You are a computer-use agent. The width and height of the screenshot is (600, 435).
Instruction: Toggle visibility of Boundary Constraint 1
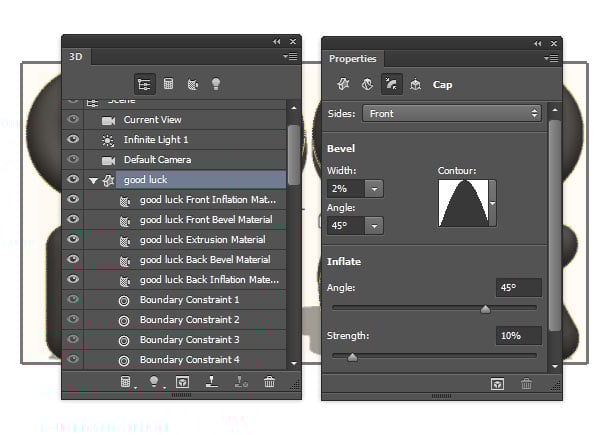click(73, 299)
